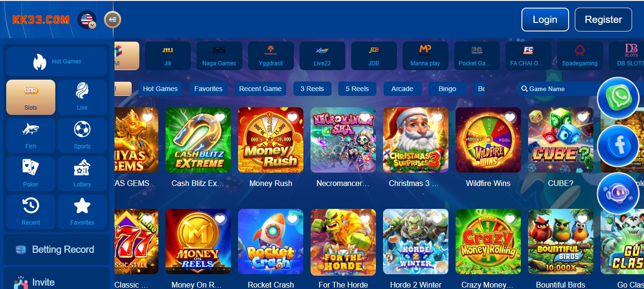Viewport: 644px width, 289px height.
Task: Favorite Money Rush with its heart
Action: pos(292,117)
